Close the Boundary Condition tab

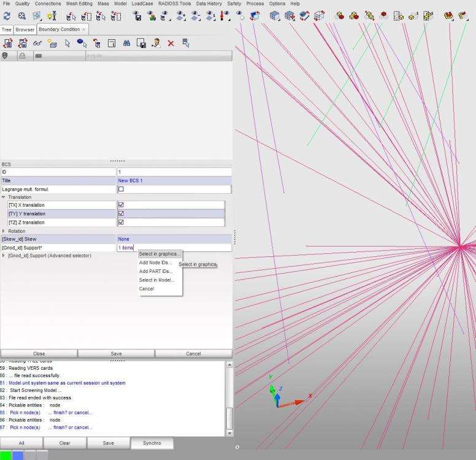(84, 29)
